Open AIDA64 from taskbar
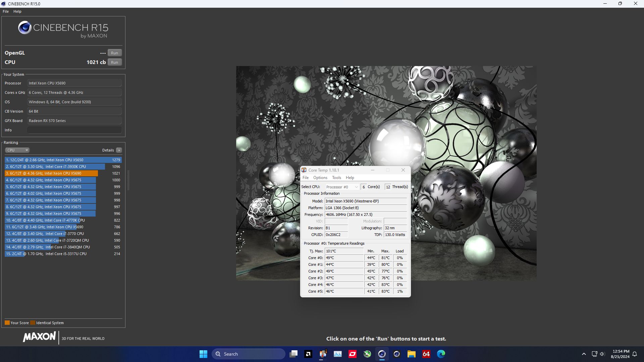 [x=426, y=354]
